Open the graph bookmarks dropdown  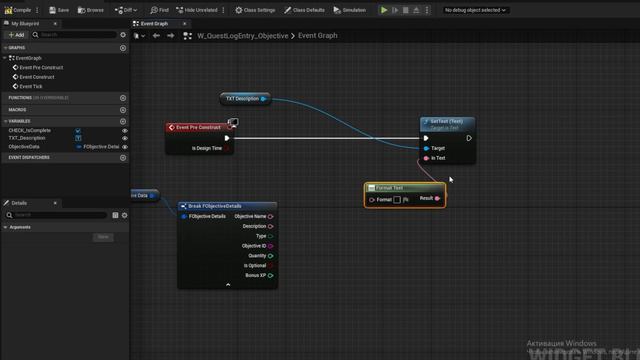tap(139, 36)
